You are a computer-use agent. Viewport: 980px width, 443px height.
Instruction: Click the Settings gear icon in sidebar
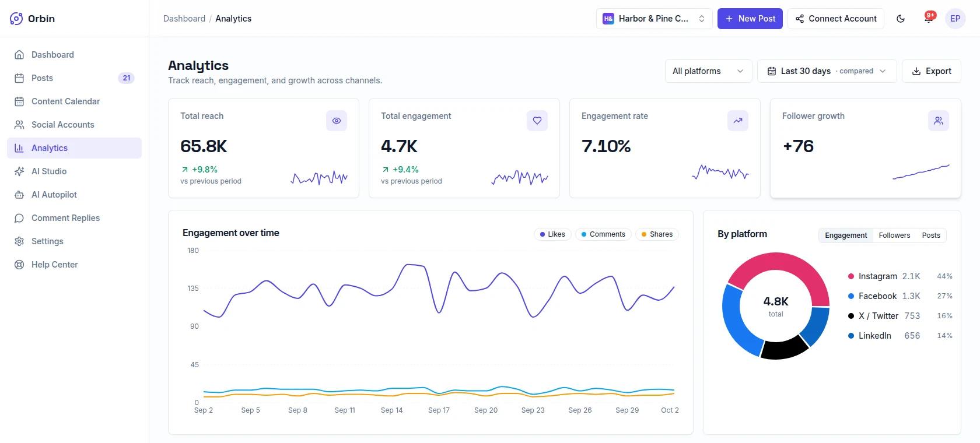(x=19, y=241)
